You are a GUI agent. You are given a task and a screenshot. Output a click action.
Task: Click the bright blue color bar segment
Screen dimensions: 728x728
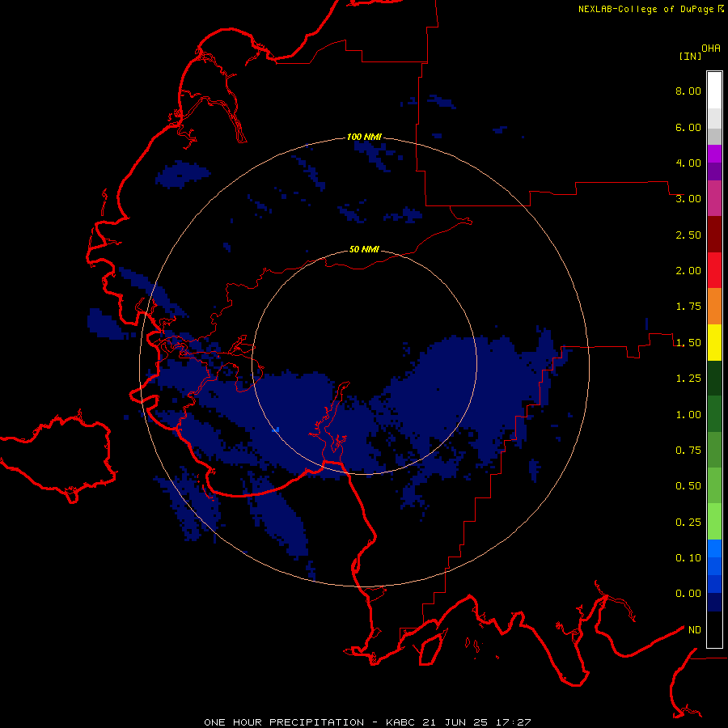click(x=714, y=548)
